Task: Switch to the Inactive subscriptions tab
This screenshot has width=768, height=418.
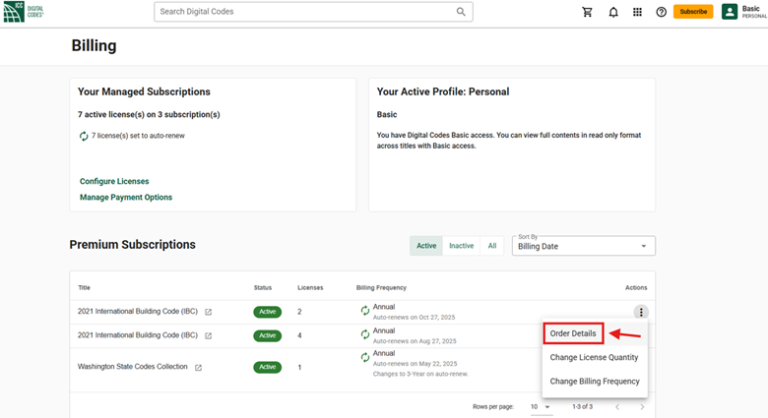Action: coord(461,246)
